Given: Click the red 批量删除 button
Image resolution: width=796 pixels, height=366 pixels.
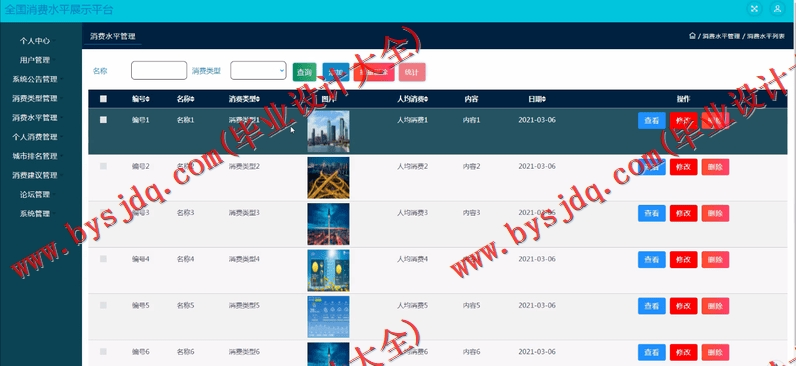Looking at the screenshot, I should (x=374, y=72).
